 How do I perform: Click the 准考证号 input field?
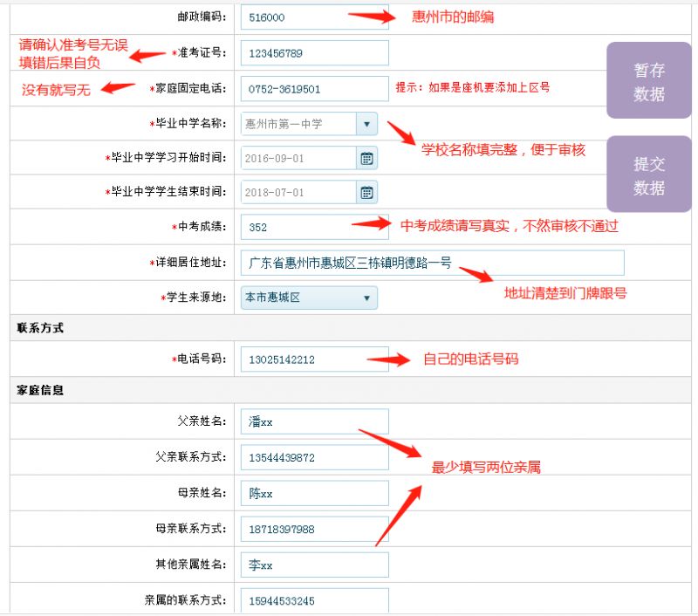pyautogui.click(x=314, y=53)
